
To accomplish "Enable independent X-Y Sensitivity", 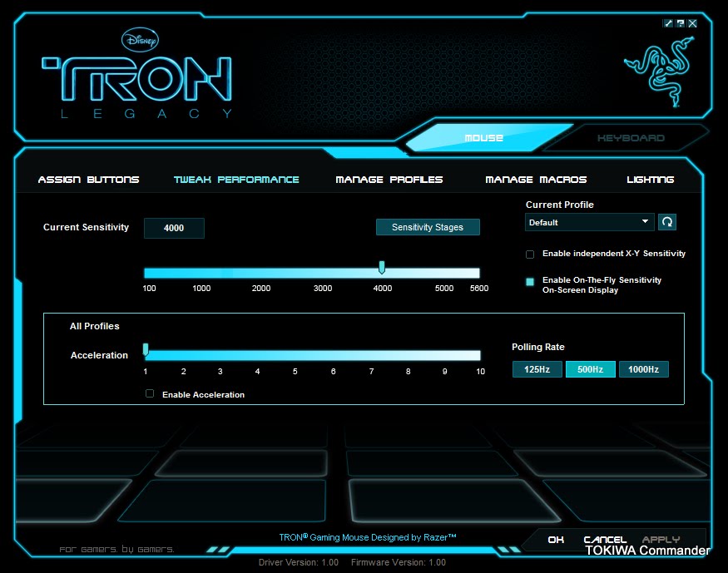I will (530, 254).
